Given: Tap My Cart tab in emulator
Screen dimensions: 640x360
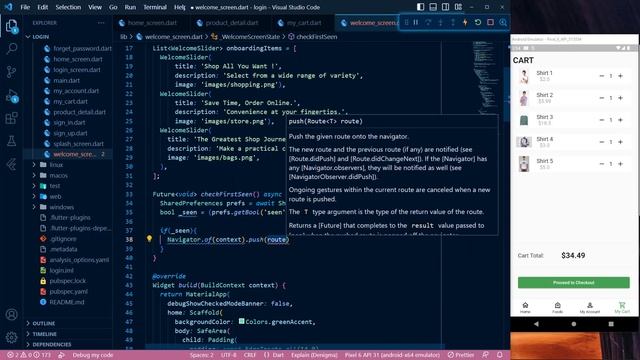Looking at the screenshot, I should pyautogui.click(x=622, y=308).
